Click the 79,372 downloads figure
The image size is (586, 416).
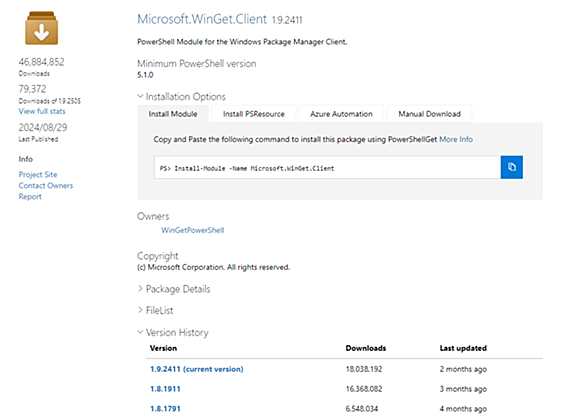[33, 89]
